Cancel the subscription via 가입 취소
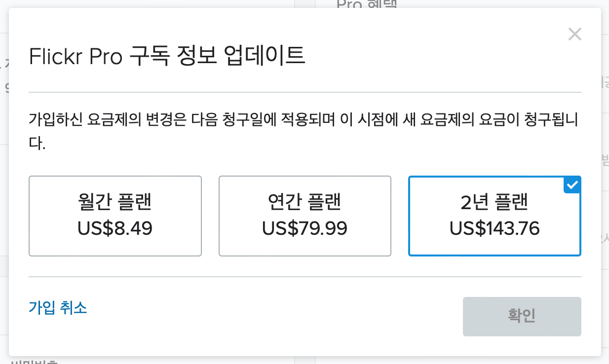609x364 pixels. tap(58, 308)
